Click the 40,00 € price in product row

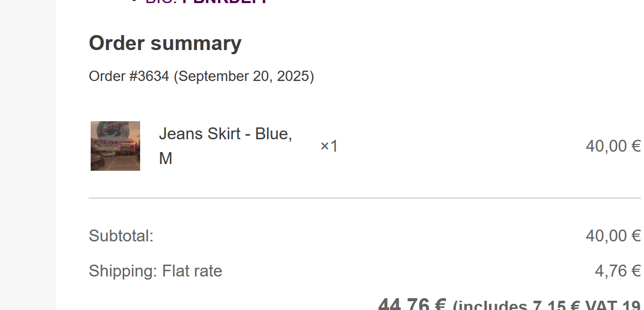[x=613, y=146]
